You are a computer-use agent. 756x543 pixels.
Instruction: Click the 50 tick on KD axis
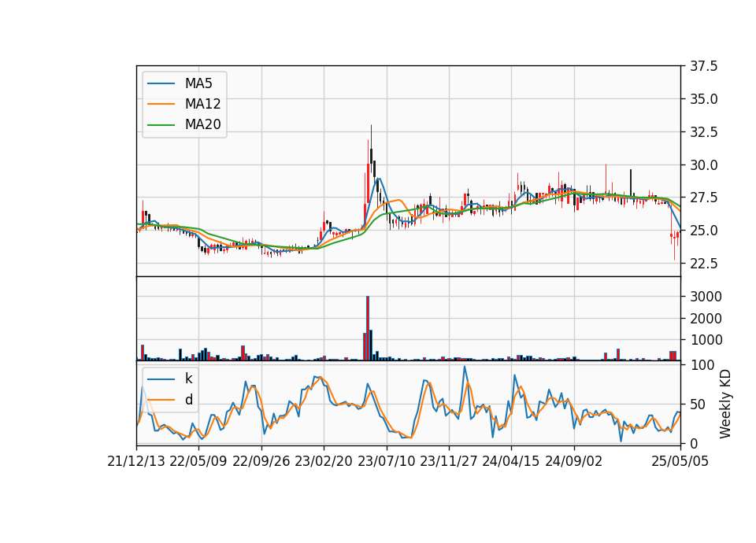pyautogui.click(x=698, y=404)
